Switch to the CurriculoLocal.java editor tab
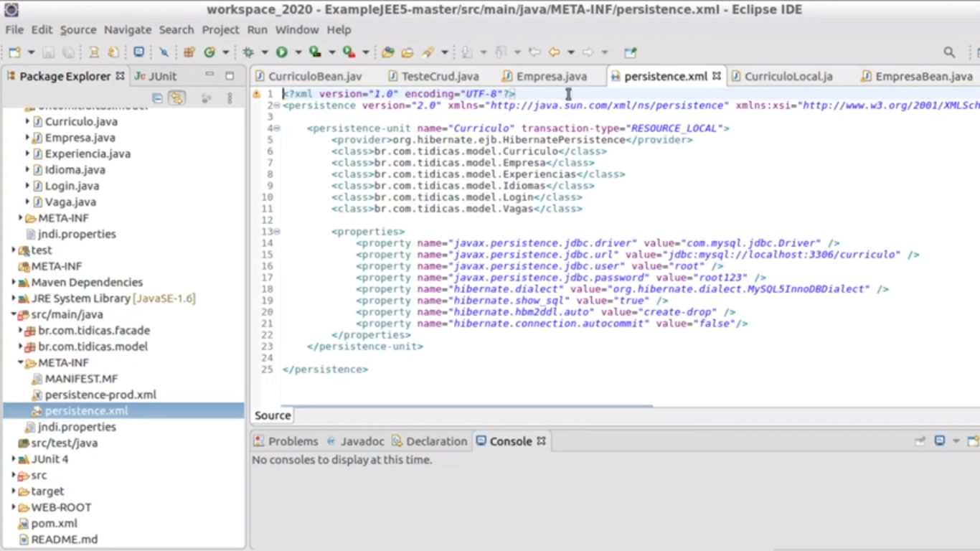Image resolution: width=980 pixels, height=551 pixels. (782, 76)
